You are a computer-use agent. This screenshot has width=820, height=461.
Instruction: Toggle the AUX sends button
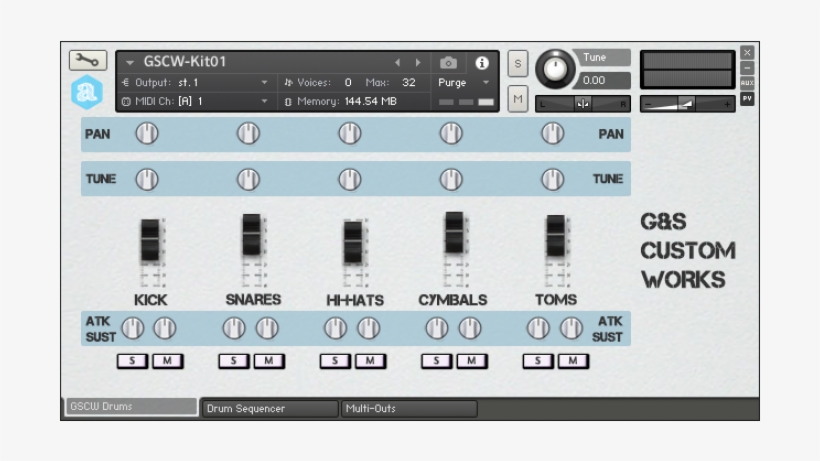tap(747, 83)
